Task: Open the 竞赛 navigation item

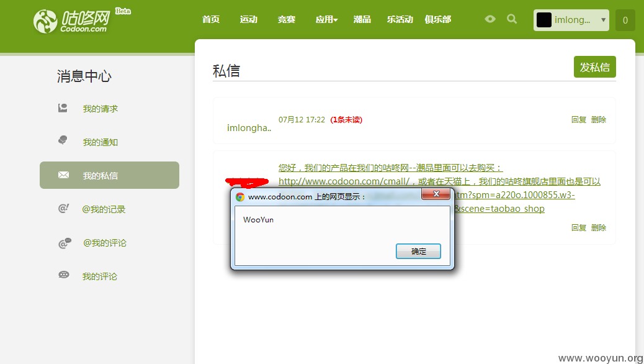Action: [x=286, y=19]
